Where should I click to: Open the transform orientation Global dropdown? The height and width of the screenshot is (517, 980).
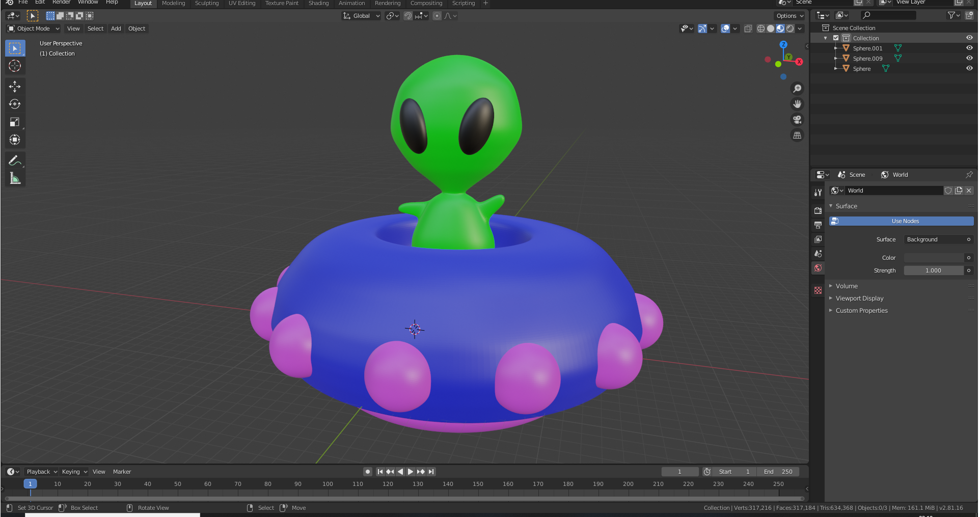click(361, 16)
